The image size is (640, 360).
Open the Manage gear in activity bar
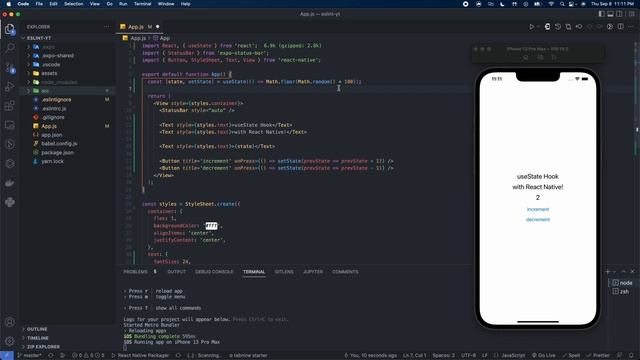[x=9, y=340]
